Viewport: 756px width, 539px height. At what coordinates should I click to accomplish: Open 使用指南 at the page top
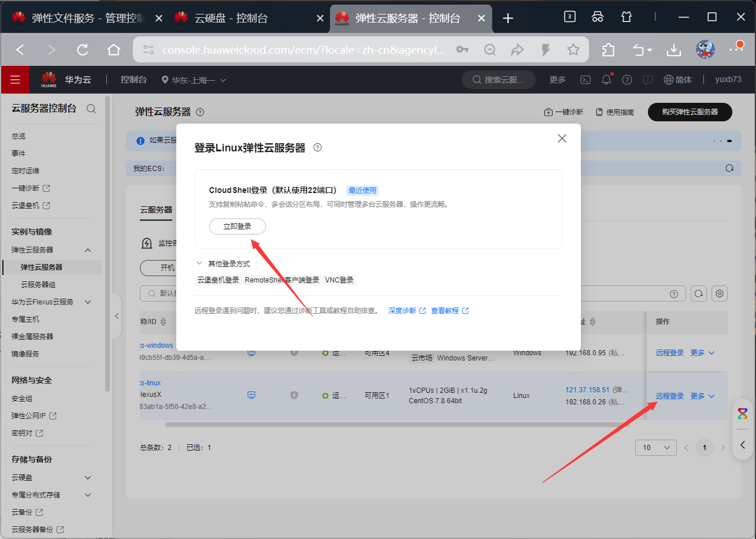point(615,112)
